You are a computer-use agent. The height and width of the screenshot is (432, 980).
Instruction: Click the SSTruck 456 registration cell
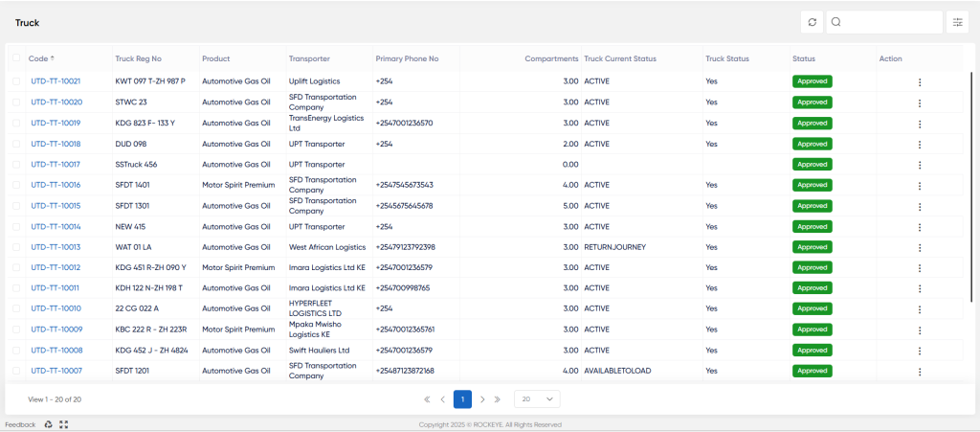[x=136, y=165]
